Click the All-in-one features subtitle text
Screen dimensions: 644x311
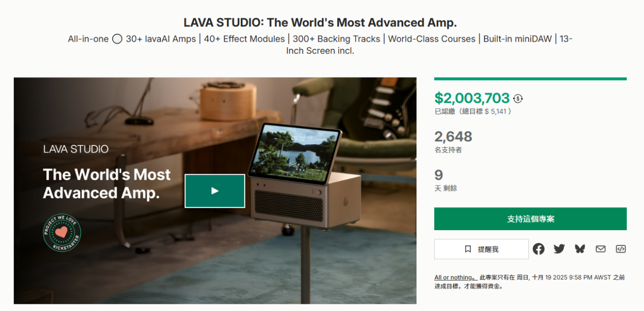(320, 45)
